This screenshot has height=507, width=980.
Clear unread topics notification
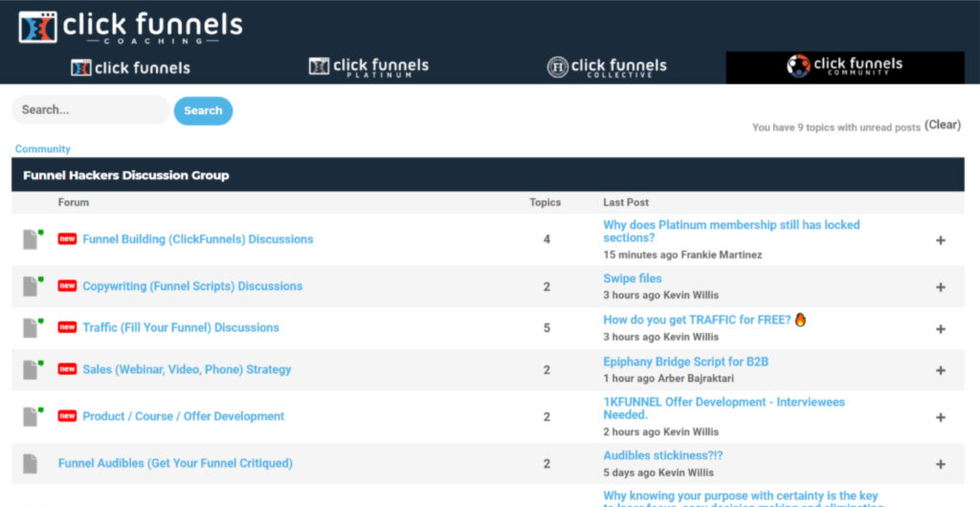(x=943, y=125)
